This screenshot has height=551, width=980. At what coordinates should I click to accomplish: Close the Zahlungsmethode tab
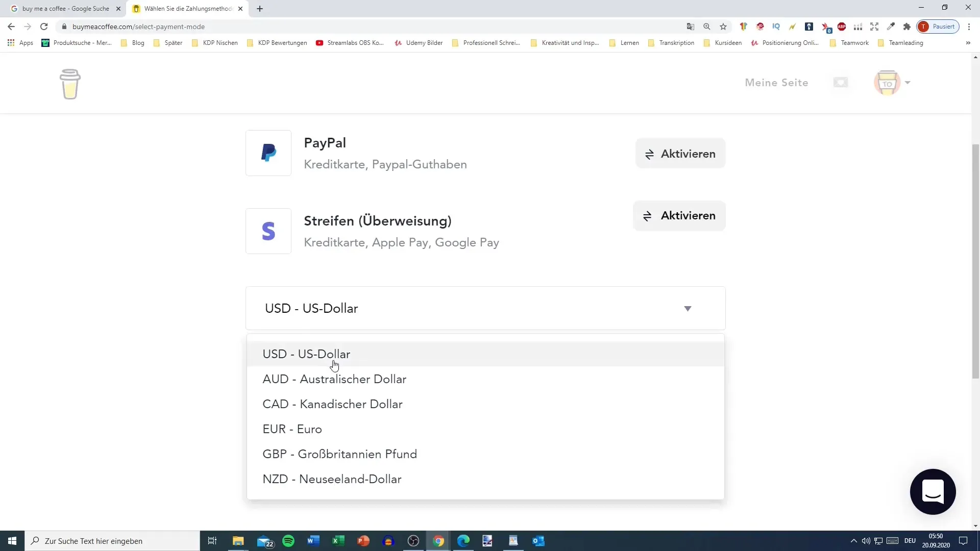click(240, 9)
